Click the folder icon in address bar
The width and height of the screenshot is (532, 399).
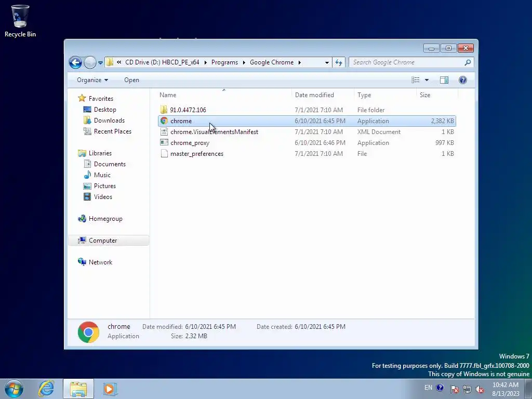tap(110, 62)
